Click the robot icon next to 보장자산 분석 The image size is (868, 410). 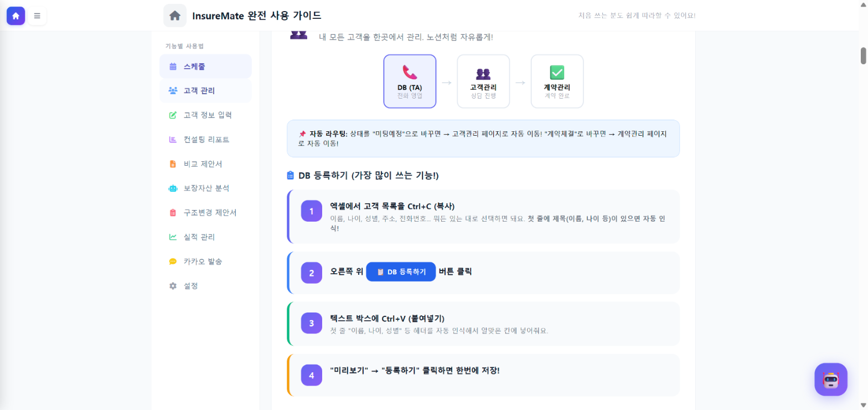[x=173, y=188]
